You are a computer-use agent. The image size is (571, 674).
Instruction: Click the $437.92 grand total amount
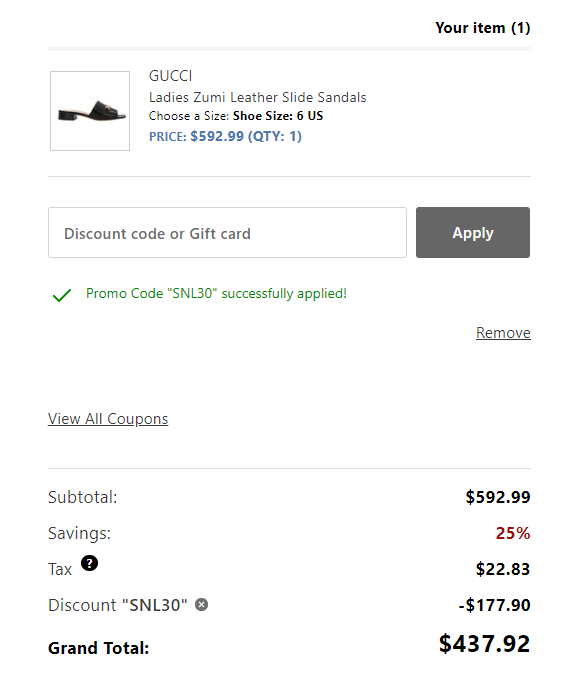coord(485,644)
